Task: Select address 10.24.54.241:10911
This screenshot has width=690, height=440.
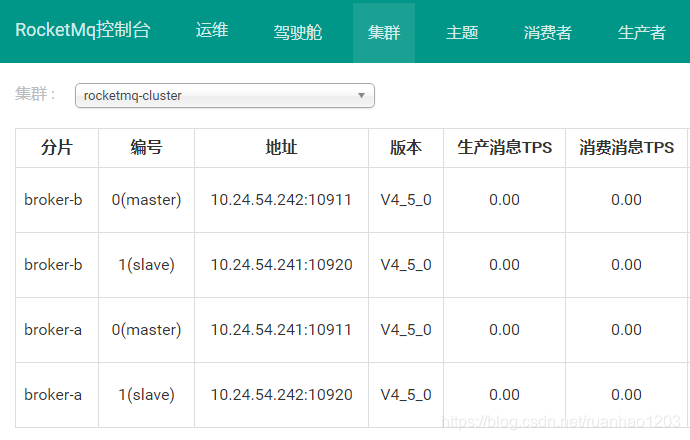Action: [281, 330]
